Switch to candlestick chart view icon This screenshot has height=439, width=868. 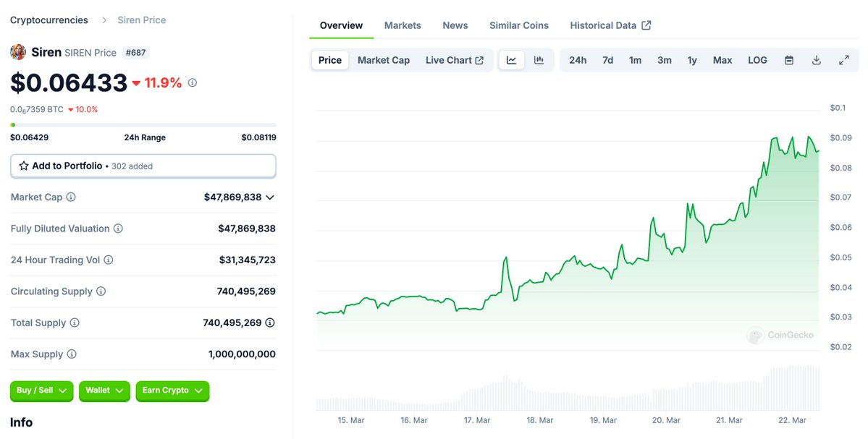(539, 60)
